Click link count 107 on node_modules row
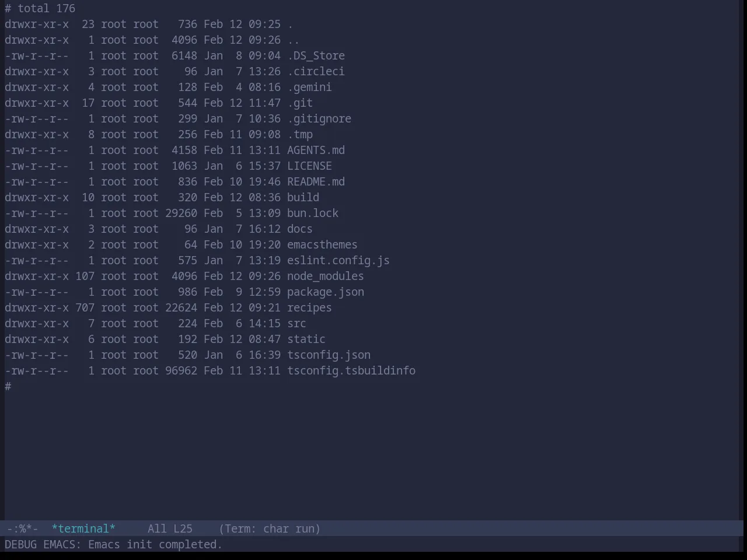 (x=85, y=276)
